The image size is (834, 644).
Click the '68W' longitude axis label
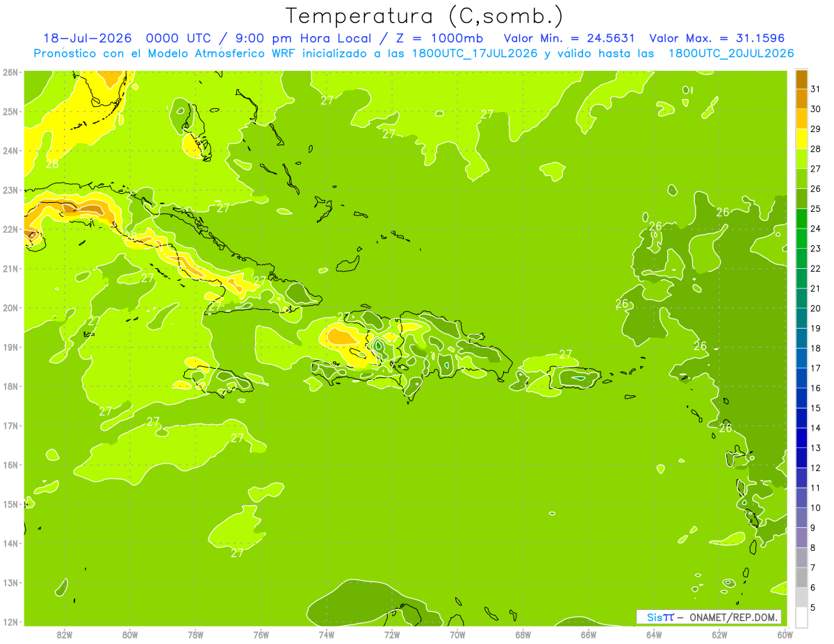pyautogui.click(x=523, y=634)
